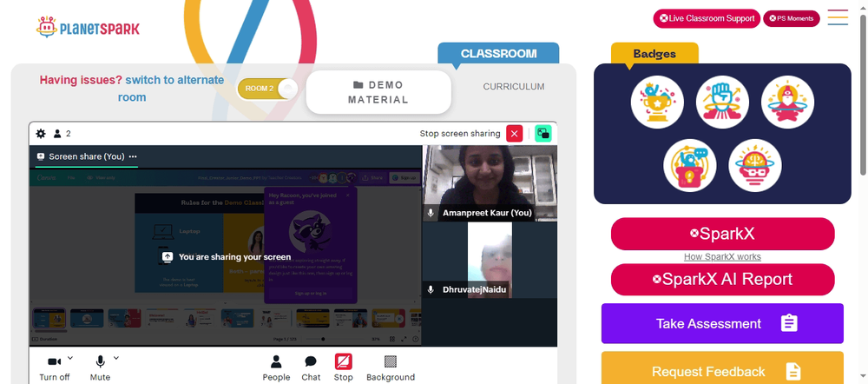Click mic icon beside DhruvatejNaidu
This screenshot has height=384, width=868.
coord(431,289)
